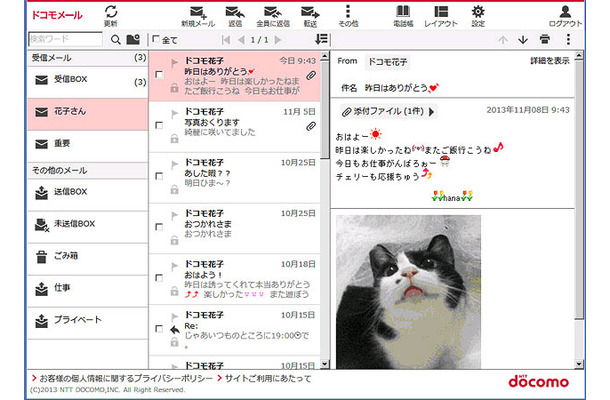Expand 添付ファイル (1件) attachment list
Image resolution: width=610 pixels, height=400 pixels.
pyautogui.click(x=388, y=112)
